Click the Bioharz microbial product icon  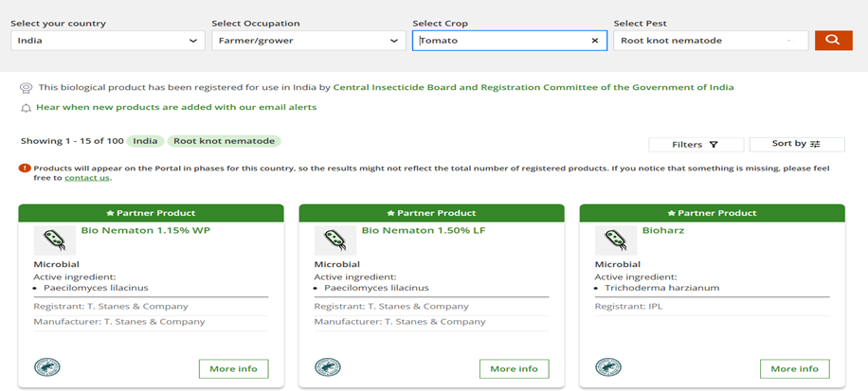coord(615,240)
